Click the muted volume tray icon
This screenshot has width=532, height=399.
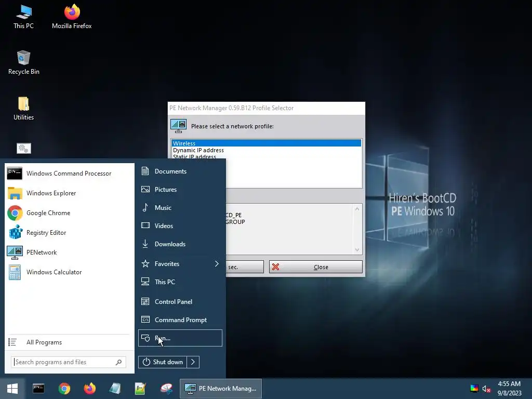point(486,389)
